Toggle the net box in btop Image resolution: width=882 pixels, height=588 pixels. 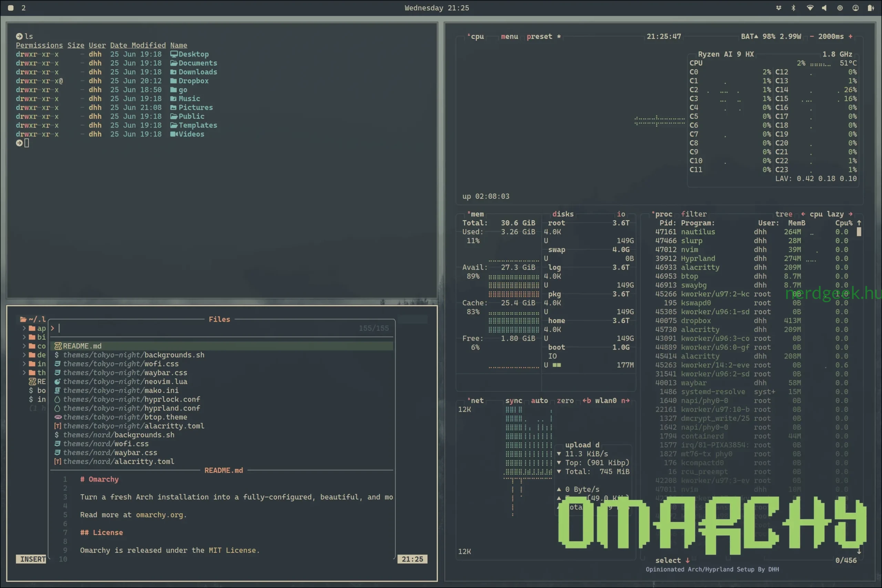[476, 401]
